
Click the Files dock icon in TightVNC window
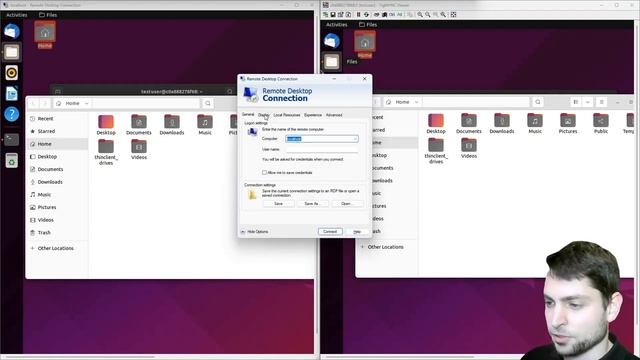click(332, 62)
